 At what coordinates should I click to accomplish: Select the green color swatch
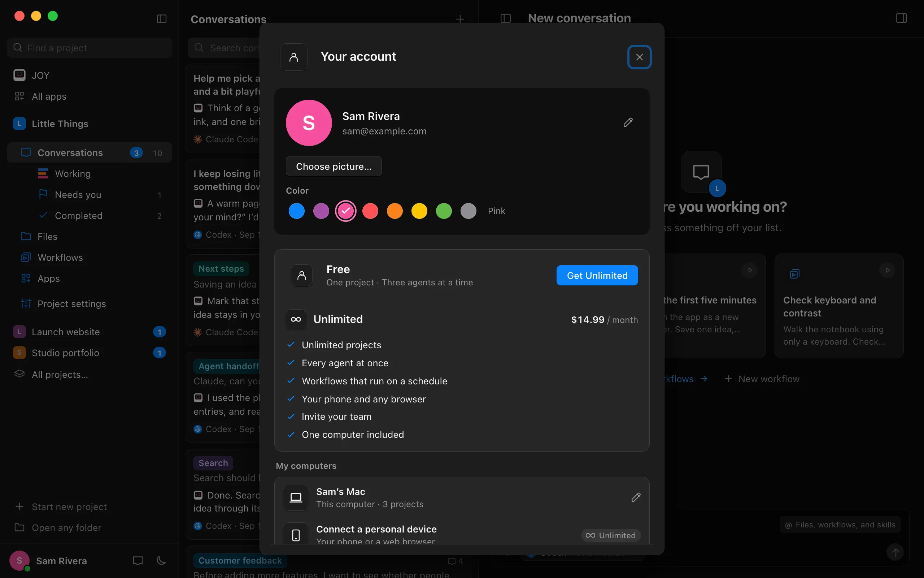[x=444, y=211]
